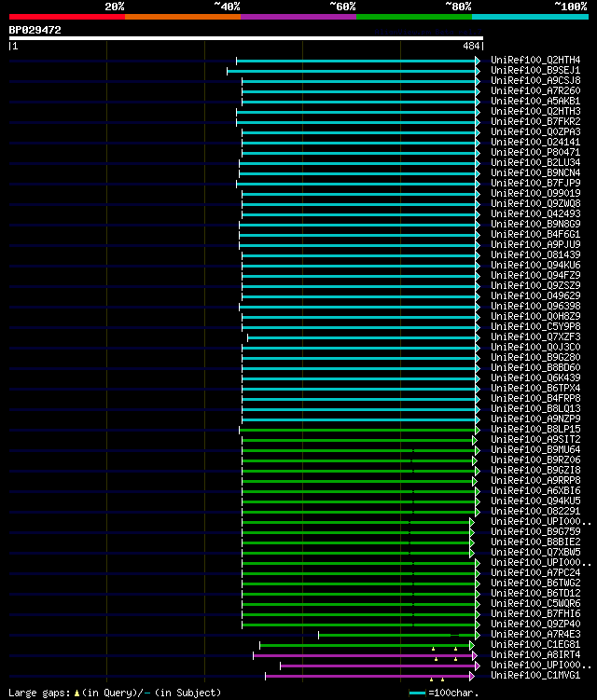Select label UniRef100_B6TPX4
Screen dimensions: 597x700
pyautogui.click(x=535, y=389)
